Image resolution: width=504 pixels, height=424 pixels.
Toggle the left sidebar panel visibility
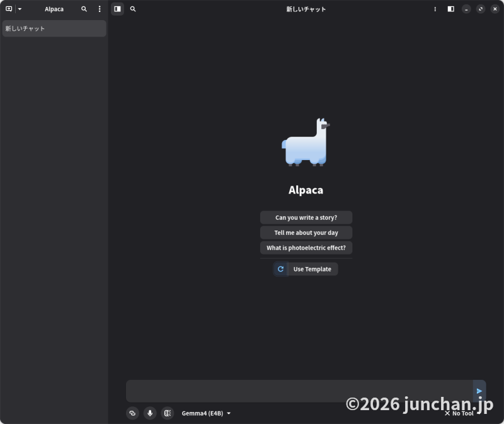pyautogui.click(x=118, y=9)
